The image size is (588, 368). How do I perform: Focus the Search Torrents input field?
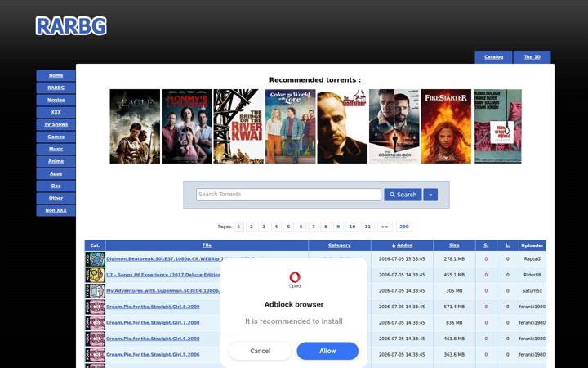click(x=288, y=195)
